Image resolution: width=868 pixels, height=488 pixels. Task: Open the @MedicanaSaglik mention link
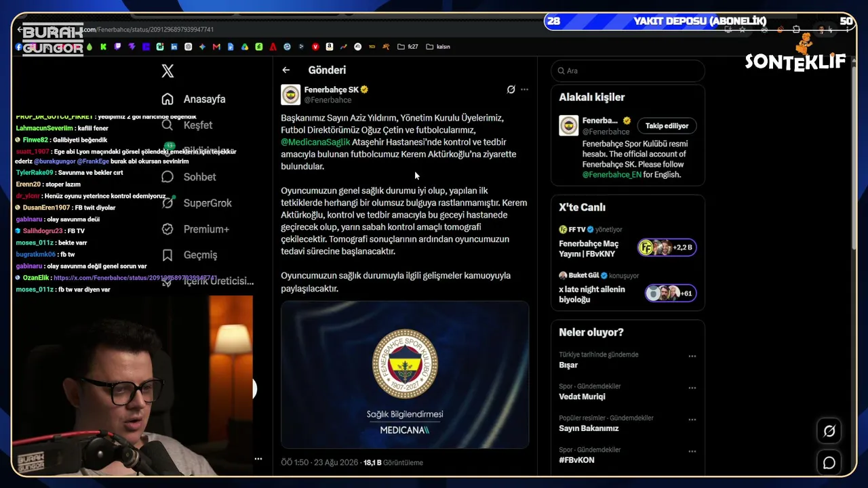pyautogui.click(x=316, y=142)
